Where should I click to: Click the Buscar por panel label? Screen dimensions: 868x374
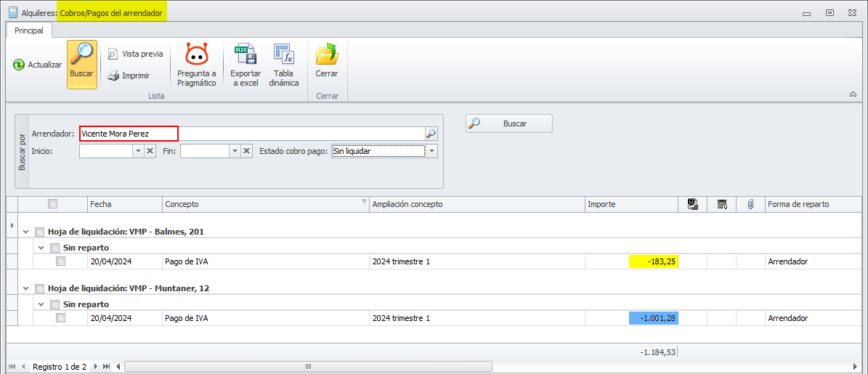click(x=22, y=151)
